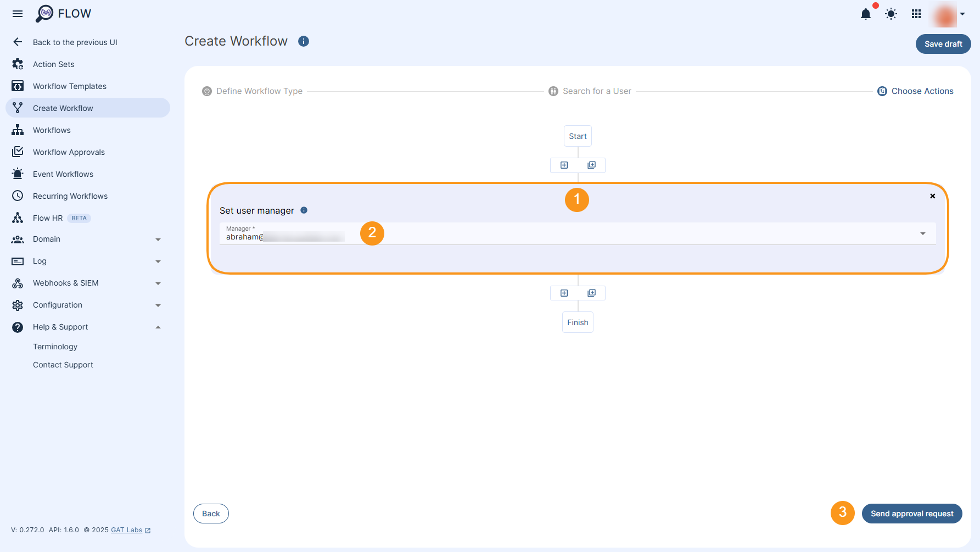Expand the Domain sidebar section
The width and height of the screenshot is (980, 552).
point(46,239)
